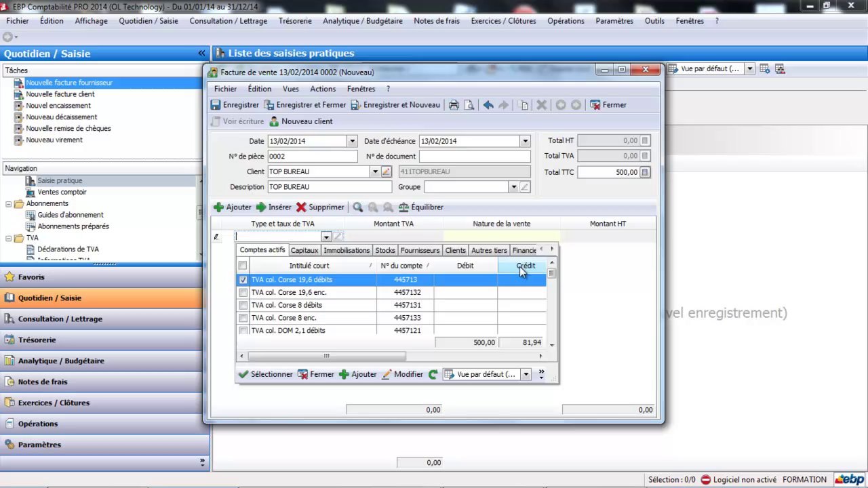Toggle the select-all checkbox in account list header
868x488 pixels.
243,266
